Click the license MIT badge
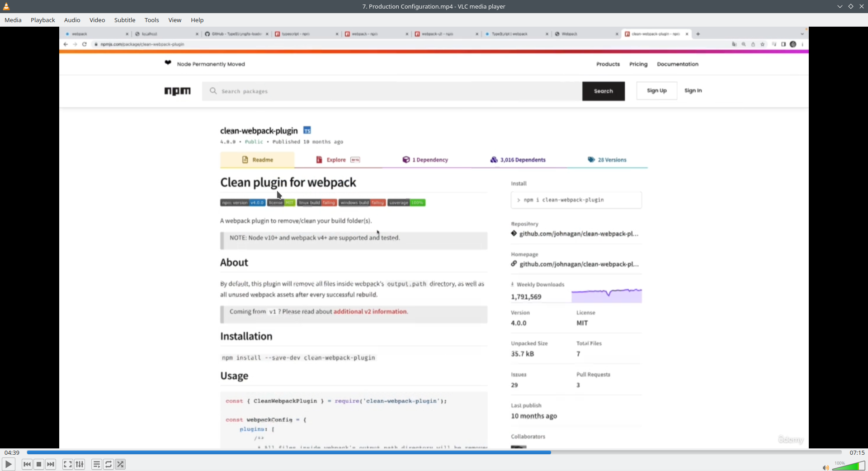The width and height of the screenshot is (868, 471). [x=281, y=203]
